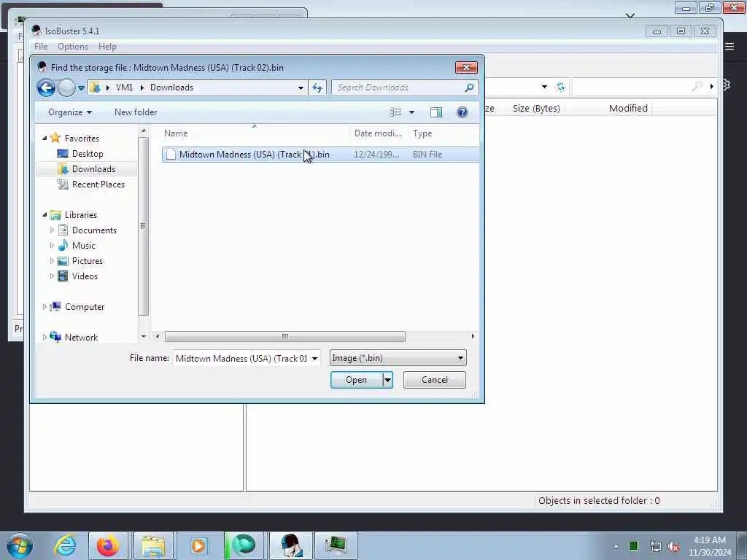Viewport: 747px width, 560px height.
Task: Open the Windows Start menu
Action: [x=20, y=545]
